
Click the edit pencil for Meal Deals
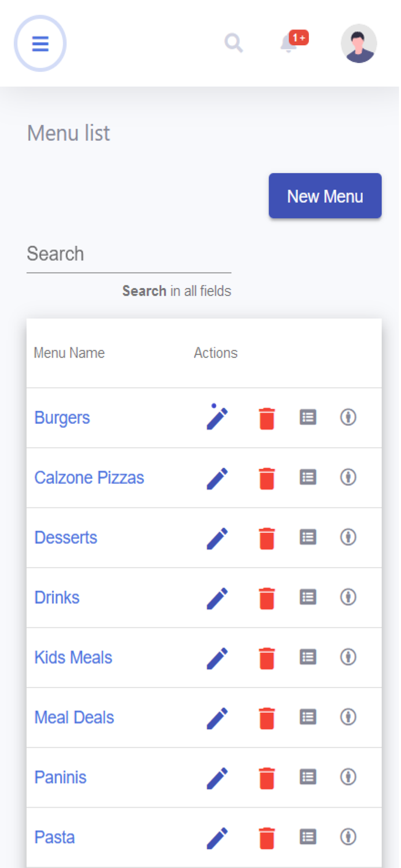tap(217, 718)
